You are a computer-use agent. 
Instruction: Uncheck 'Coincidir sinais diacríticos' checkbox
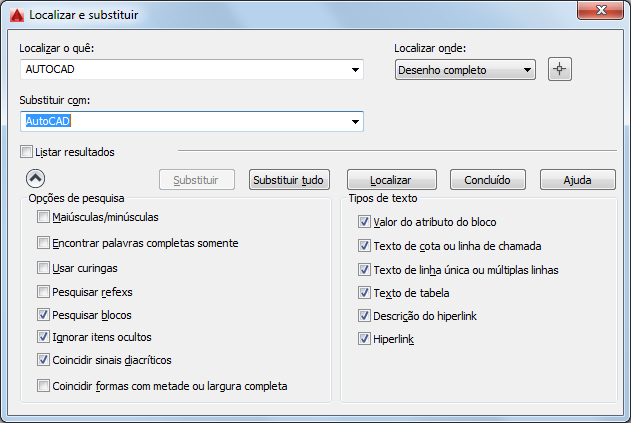[x=43, y=360]
